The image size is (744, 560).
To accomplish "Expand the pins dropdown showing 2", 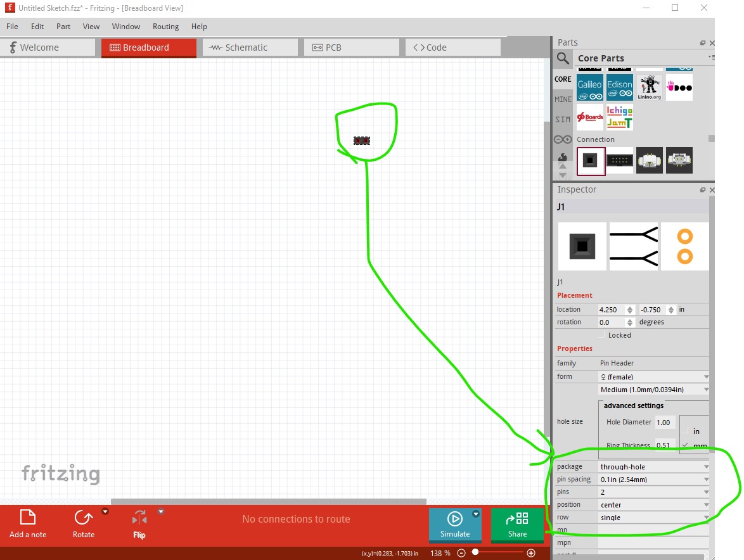I will point(654,492).
